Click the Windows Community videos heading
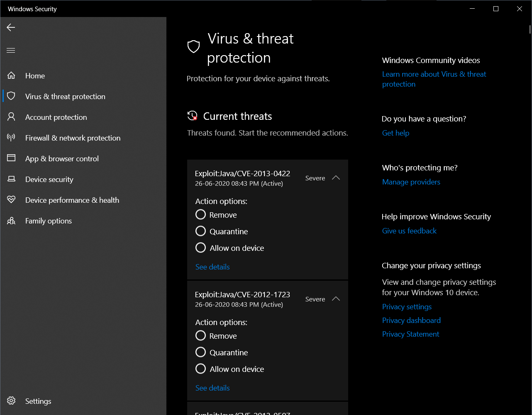 pyautogui.click(x=431, y=60)
